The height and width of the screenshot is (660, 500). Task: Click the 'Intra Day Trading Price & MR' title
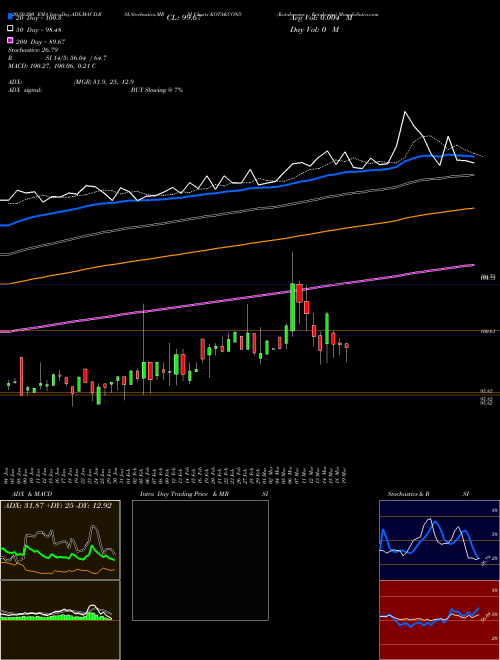[184, 494]
